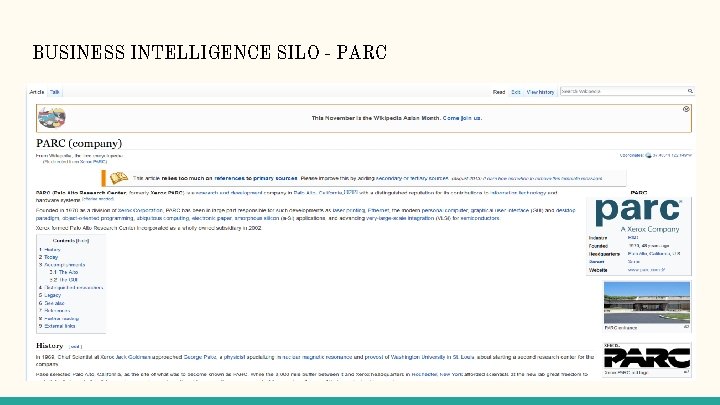Open the 'George Pake' article link
The image size is (720, 405).
[x=200, y=357]
